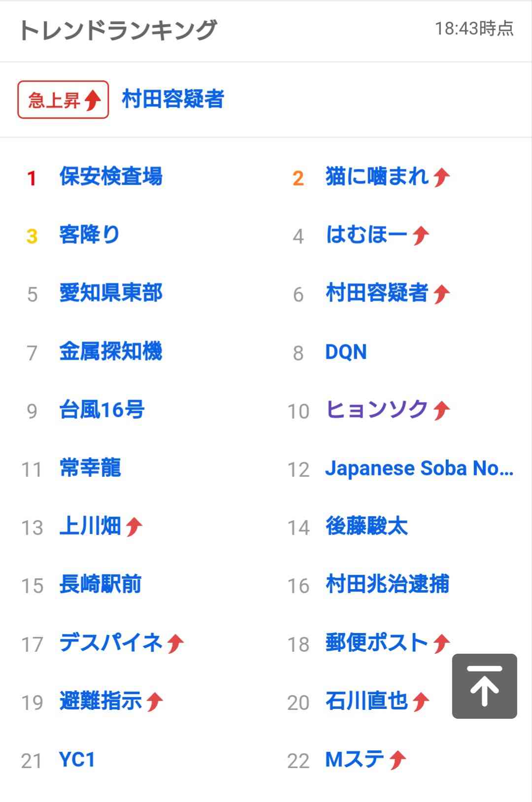Open the 村田兆治逮捕 trend
This screenshot has height=802, width=532.
click(388, 584)
